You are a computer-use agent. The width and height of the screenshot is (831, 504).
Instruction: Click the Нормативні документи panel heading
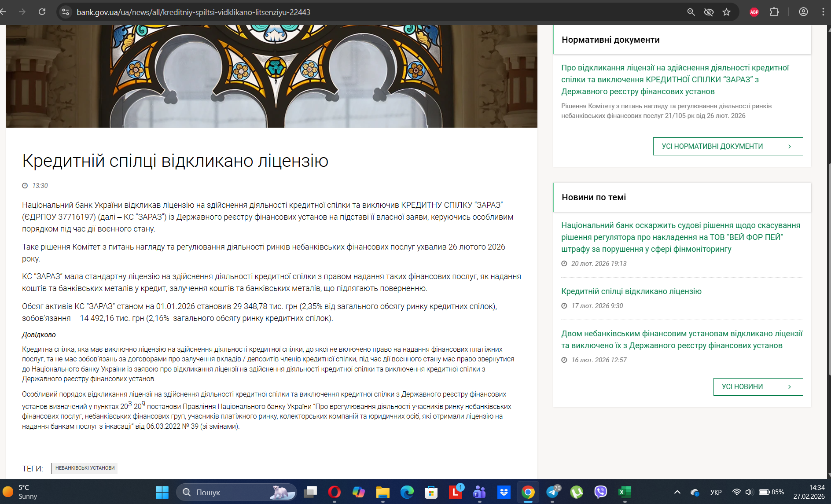pos(610,40)
